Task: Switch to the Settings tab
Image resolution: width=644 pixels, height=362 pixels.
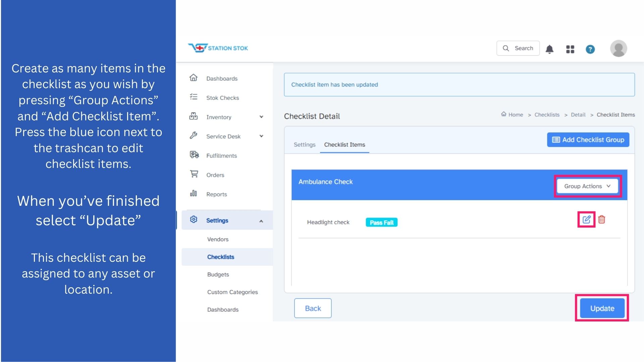Action: (304, 144)
